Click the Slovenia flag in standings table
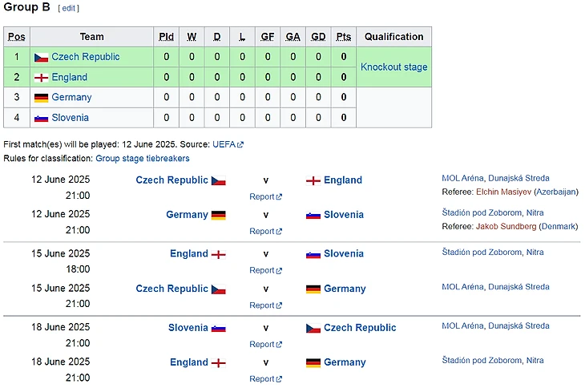 point(41,118)
